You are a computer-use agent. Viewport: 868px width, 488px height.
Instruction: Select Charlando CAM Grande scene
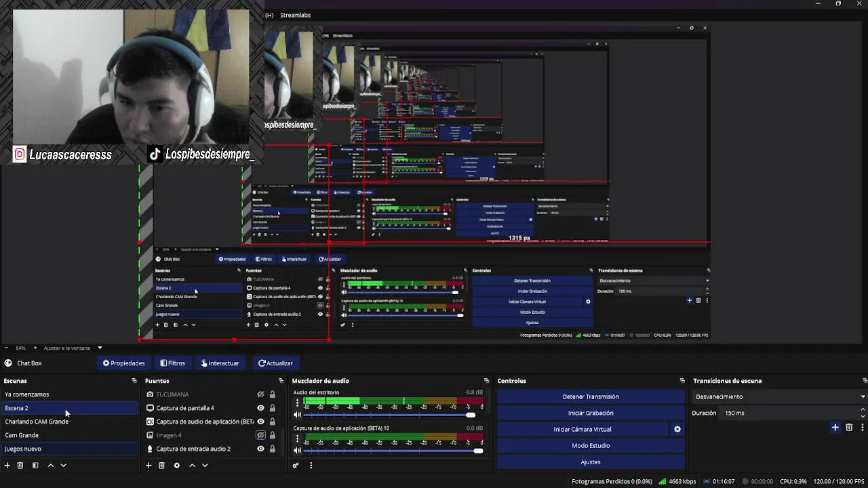69,422
